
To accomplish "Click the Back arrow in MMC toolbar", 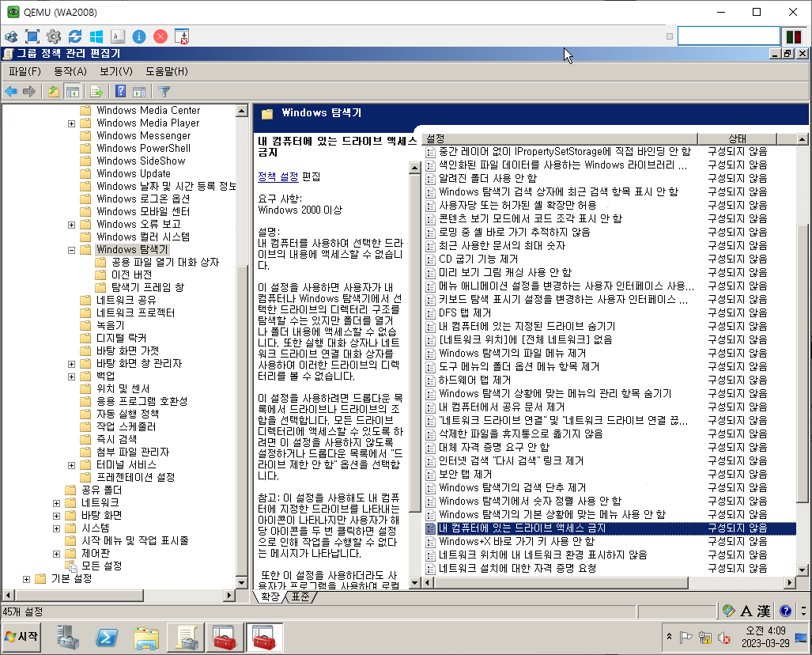I will 11,92.
